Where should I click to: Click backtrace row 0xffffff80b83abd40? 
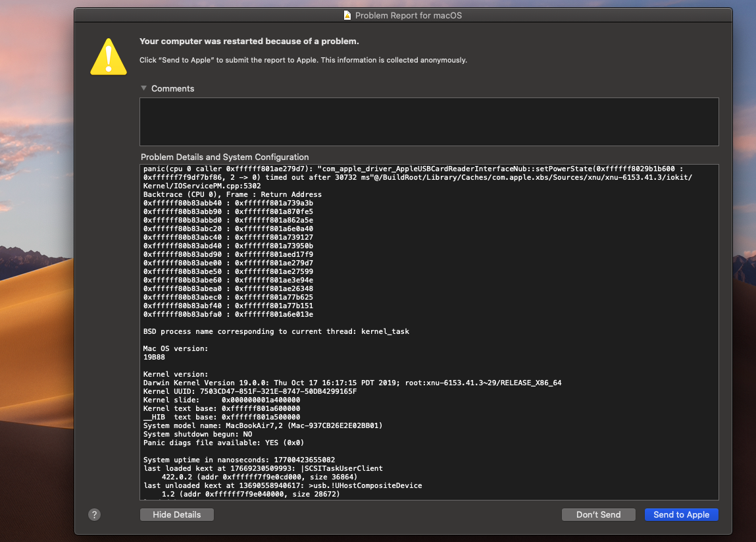(x=228, y=246)
